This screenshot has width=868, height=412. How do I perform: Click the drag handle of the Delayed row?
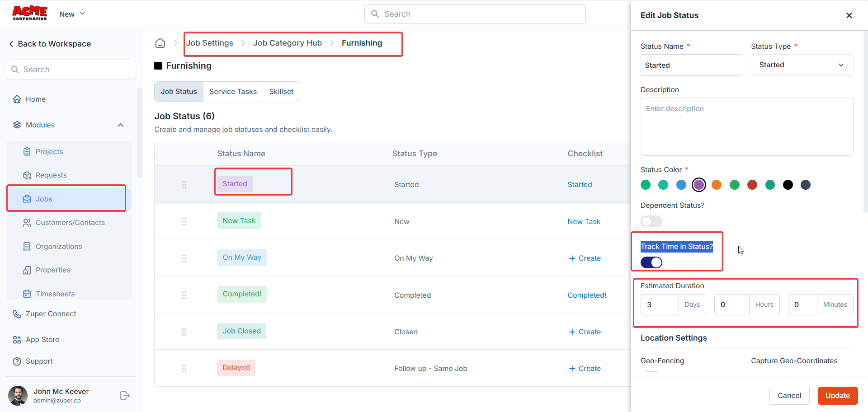(x=184, y=369)
